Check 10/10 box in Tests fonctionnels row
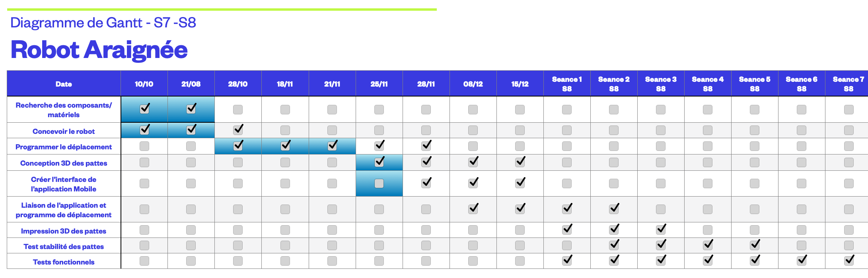The height and width of the screenshot is (278, 868). click(x=144, y=261)
